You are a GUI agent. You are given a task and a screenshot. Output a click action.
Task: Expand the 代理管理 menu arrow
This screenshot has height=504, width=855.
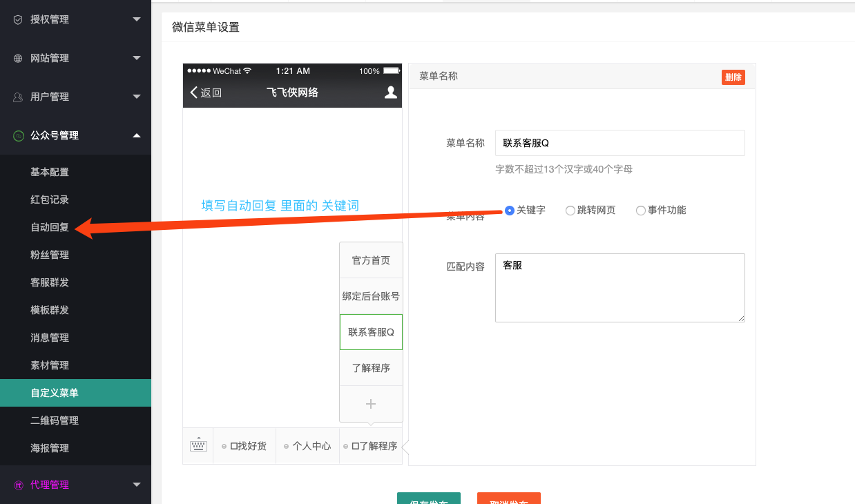[137, 485]
